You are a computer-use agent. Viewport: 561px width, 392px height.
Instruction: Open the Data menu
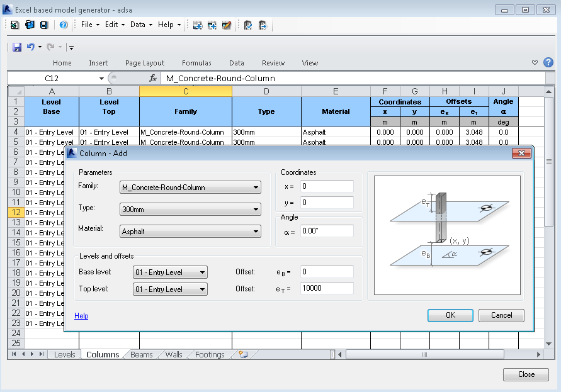tap(138, 24)
